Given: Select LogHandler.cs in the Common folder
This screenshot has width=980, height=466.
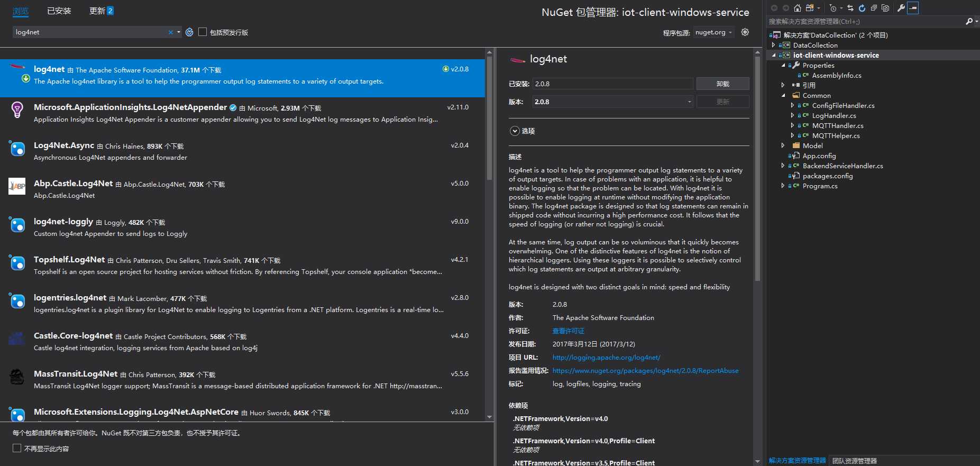Looking at the screenshot, I should (x=834, y=115).
